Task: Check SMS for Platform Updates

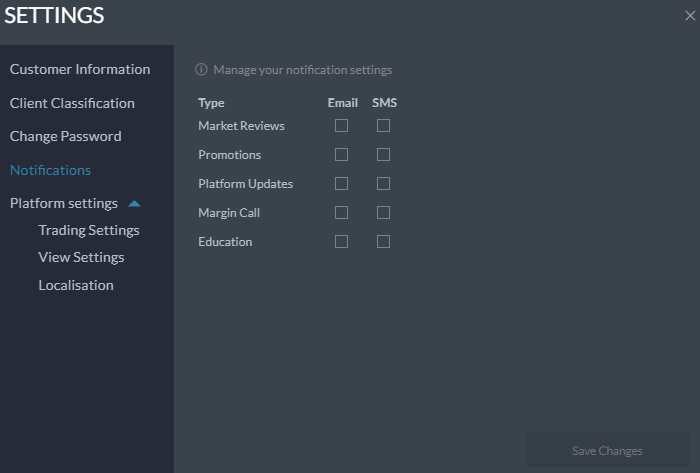Action: click(383, 183)
